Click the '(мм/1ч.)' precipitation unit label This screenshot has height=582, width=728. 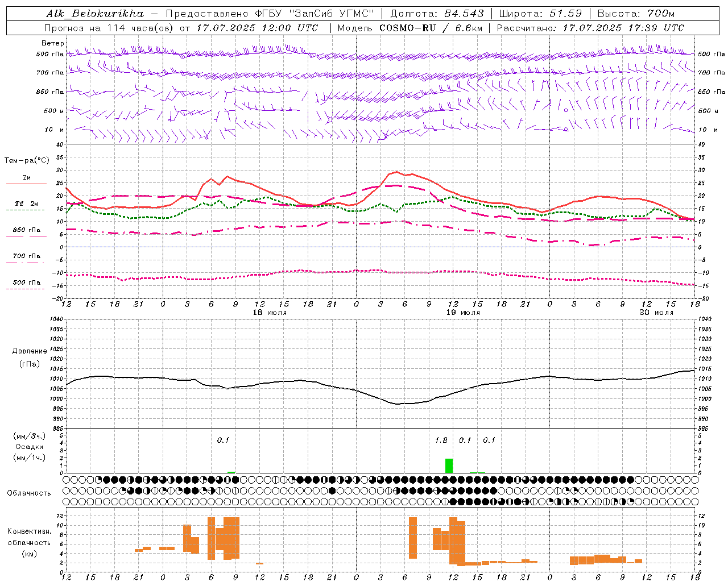30,458
